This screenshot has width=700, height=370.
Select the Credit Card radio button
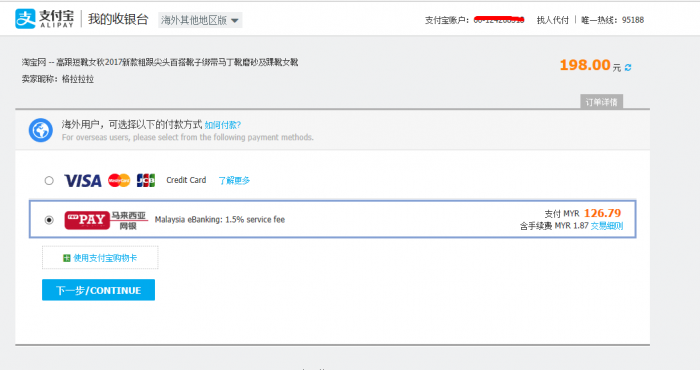point(49,181)
